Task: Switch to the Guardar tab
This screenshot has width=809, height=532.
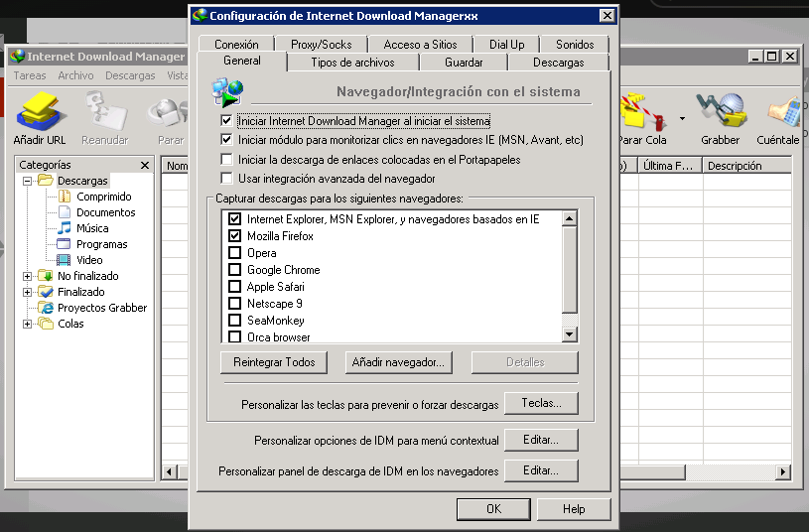Action: [464, 63]
